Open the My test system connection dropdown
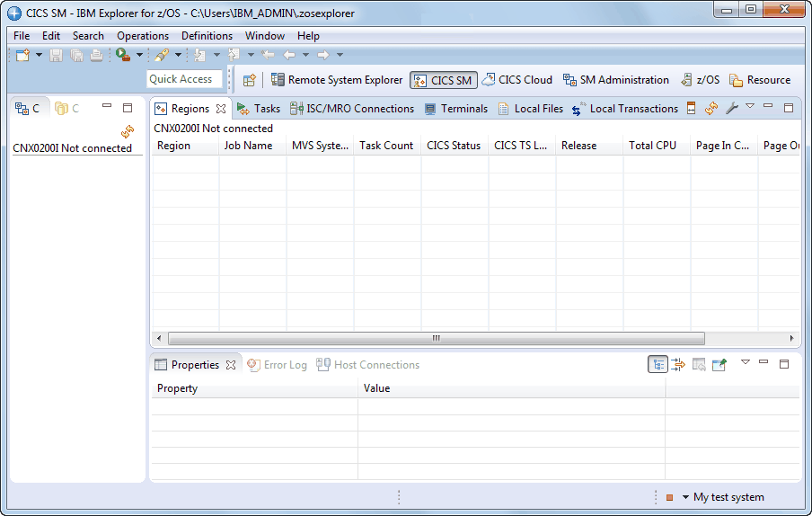The width and height of the screenshot is (812, 516). coord(685,497)
